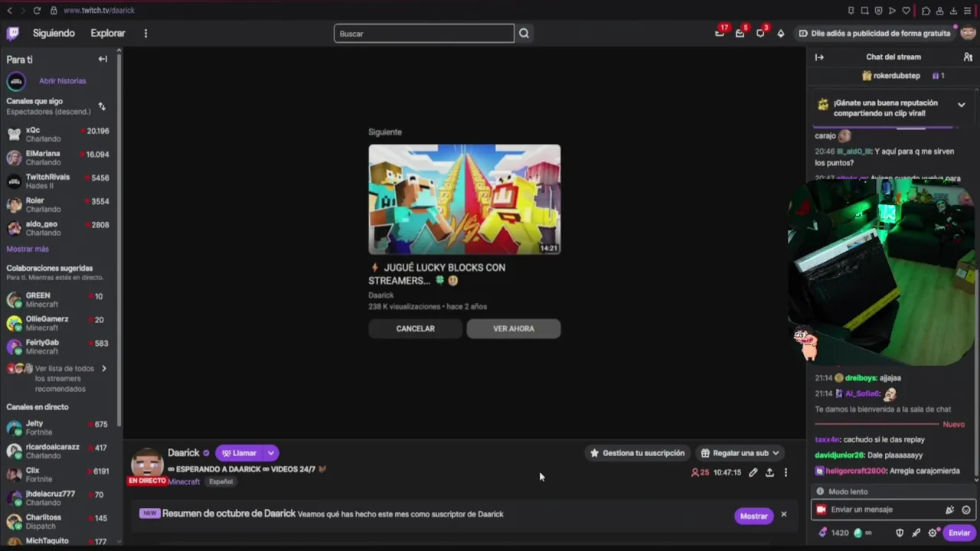The width and height of the screenshot is (980, 551).
Task: Collapse the chat panel with the arrow icon
Action: click(819, 57)
